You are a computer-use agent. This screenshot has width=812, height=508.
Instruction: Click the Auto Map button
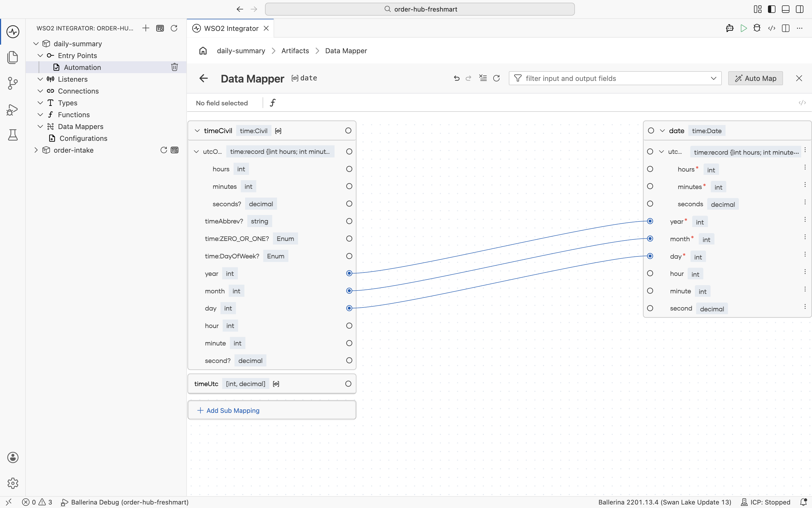point(755,78)
